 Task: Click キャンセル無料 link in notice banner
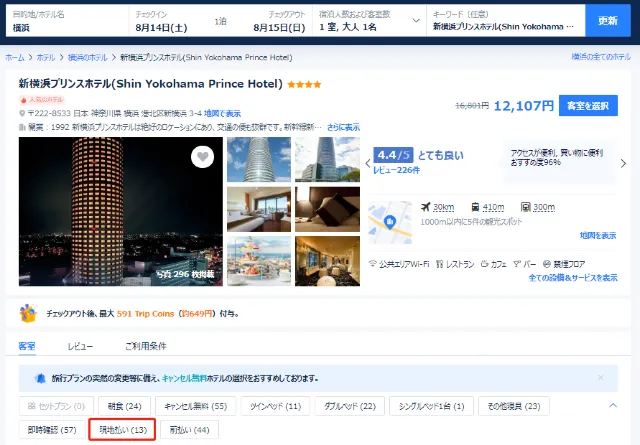point(184,378)
